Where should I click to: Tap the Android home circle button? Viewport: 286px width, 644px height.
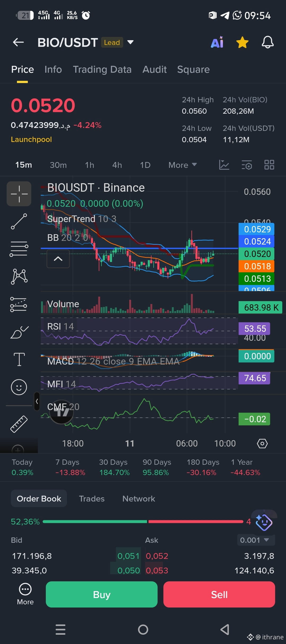[143, 629]
